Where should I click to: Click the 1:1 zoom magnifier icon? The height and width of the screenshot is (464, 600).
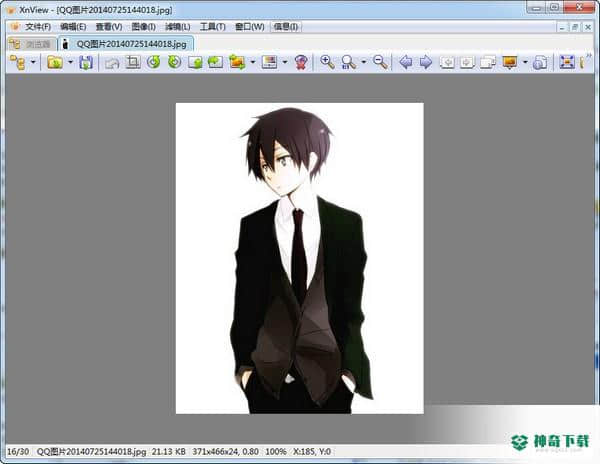pos(349,62)
